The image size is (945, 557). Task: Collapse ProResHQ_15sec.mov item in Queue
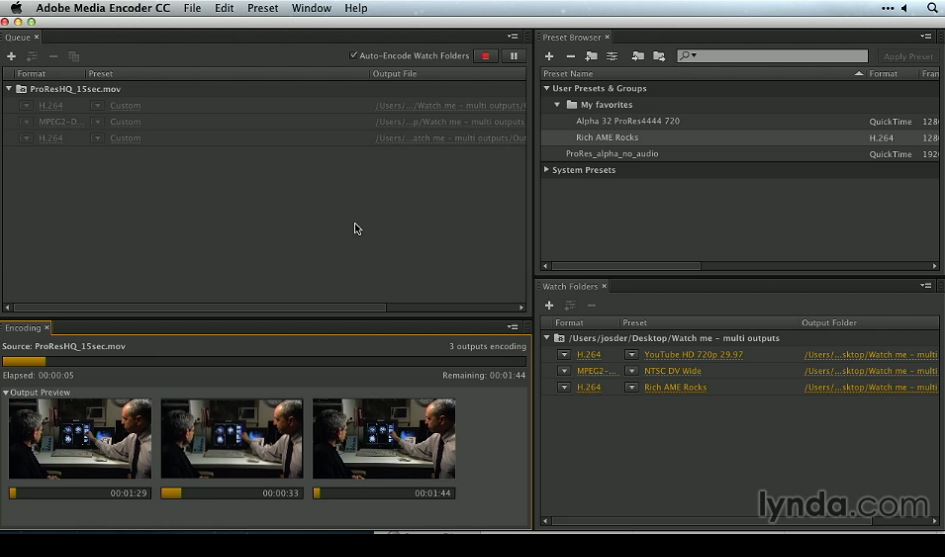click(x=9, y=89)
